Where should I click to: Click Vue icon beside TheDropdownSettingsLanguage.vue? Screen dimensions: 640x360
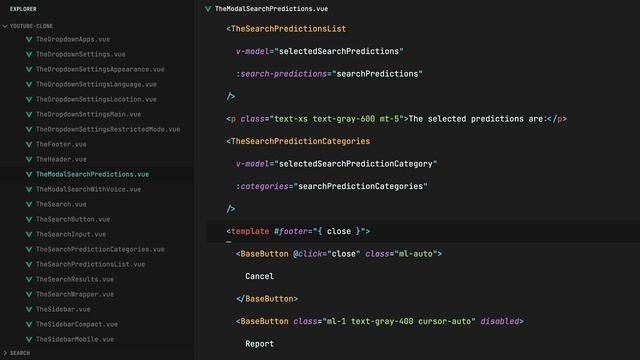coord(29,84)
